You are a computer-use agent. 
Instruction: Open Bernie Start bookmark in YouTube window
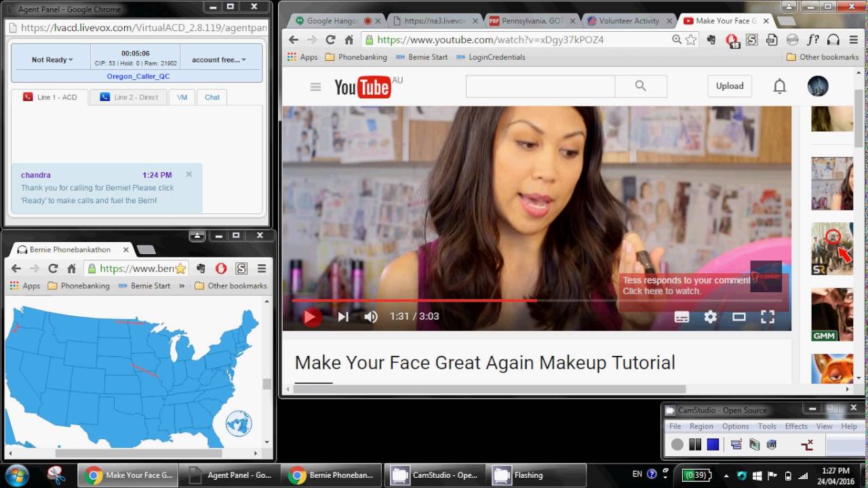tap(422, 57)
